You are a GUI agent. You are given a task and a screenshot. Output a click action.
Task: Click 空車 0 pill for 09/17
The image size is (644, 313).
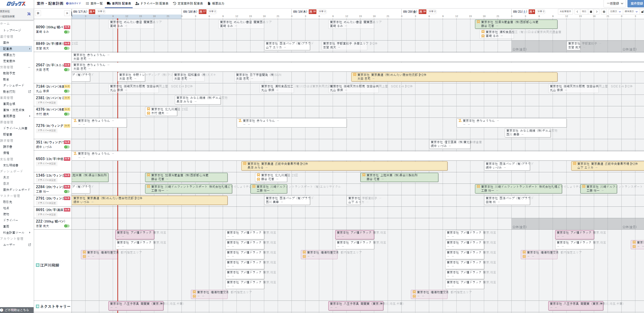click(101, 11)
